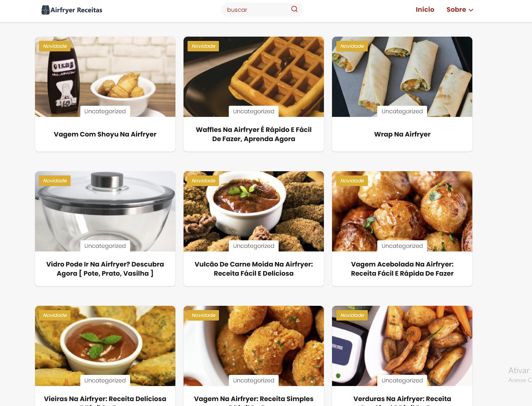Click the magnifying glass search icon
This screenshot has width=532, height=406.
tap(294, 9)
